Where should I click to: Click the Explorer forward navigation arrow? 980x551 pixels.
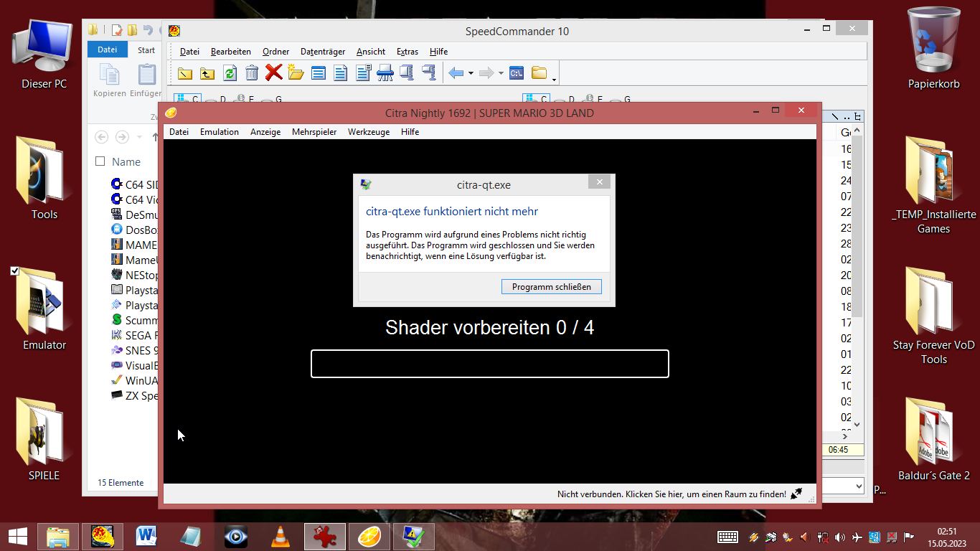122,136
